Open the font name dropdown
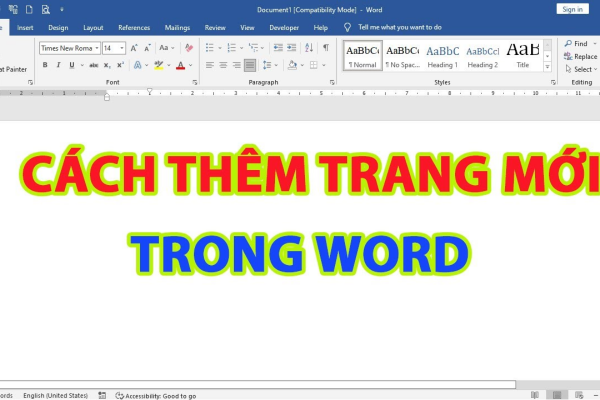Screen dimensions: 600x400 97,48
